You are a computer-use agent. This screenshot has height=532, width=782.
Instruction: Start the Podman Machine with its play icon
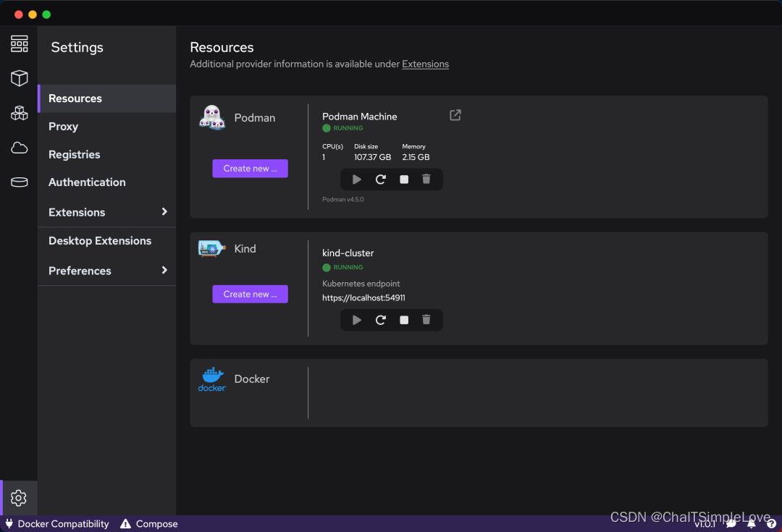[x=356, y=180]
